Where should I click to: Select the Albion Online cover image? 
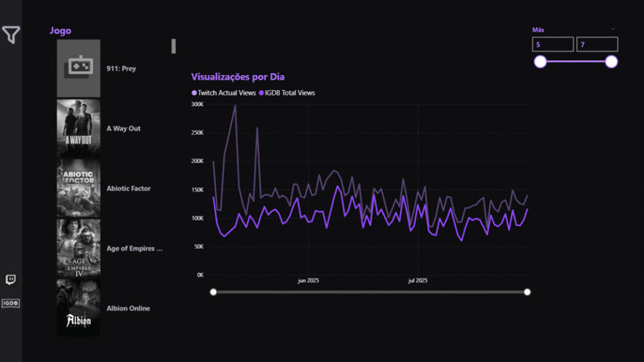point(79,308)
